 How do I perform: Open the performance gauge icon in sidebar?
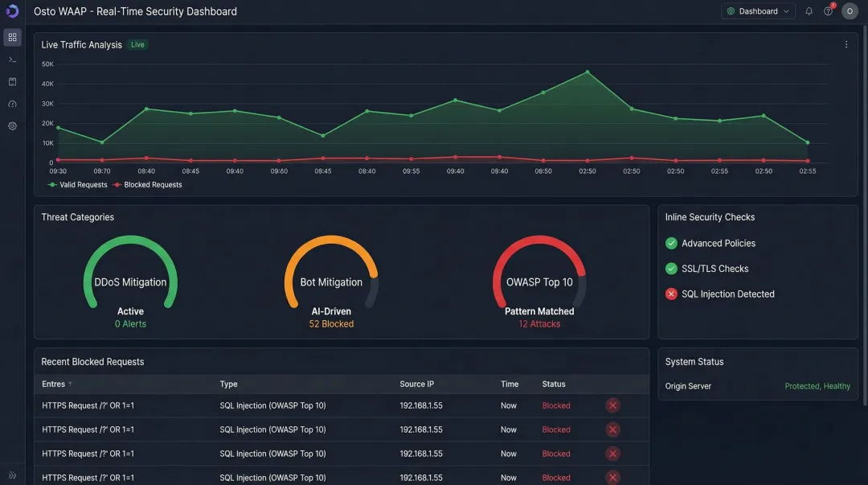(11, 103)
